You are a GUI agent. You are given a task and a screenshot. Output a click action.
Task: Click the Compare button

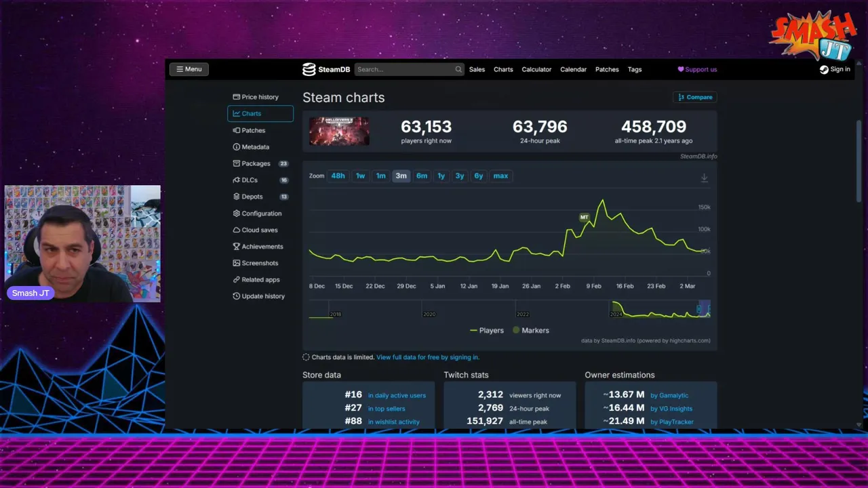click(695, 97)
